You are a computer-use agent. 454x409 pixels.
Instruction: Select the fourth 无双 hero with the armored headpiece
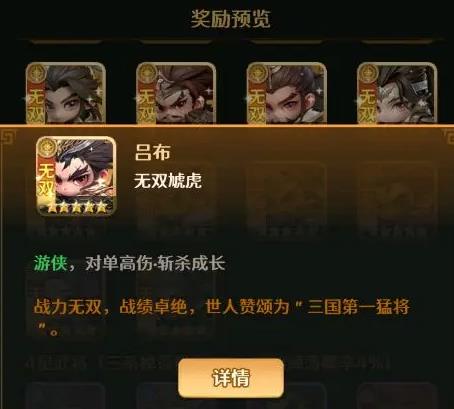click(397, 93)
